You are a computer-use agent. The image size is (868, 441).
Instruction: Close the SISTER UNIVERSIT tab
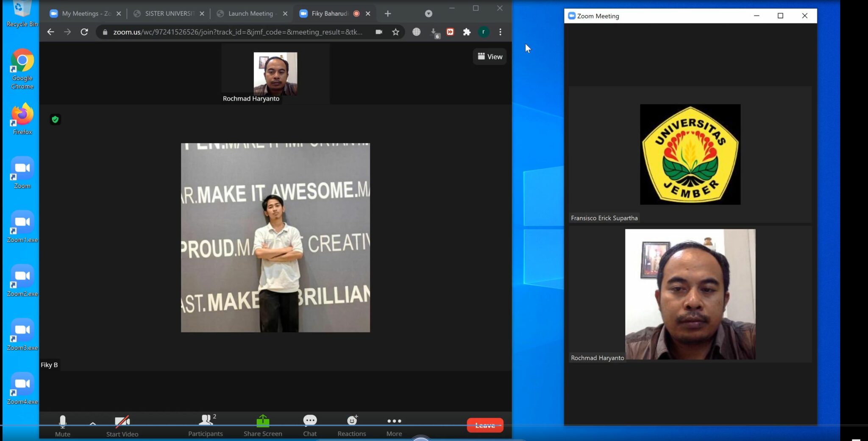coord(202,14)
